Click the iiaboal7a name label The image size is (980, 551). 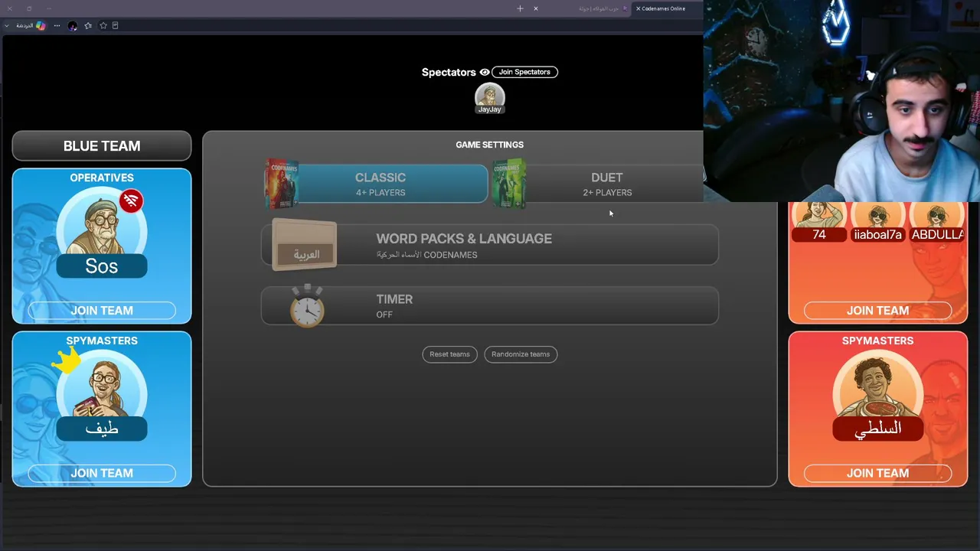(877, 235)
